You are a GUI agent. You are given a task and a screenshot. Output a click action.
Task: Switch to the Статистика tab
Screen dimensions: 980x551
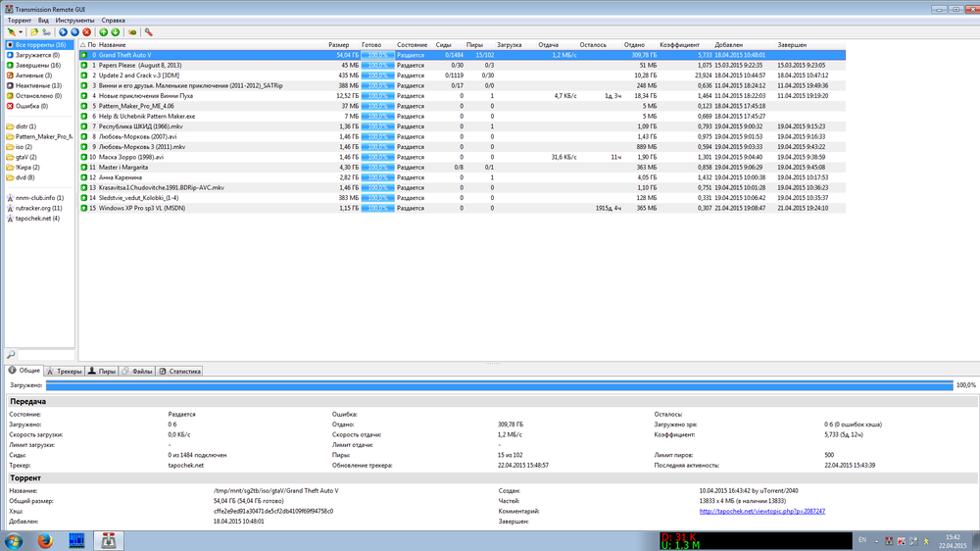click(179, 372)
